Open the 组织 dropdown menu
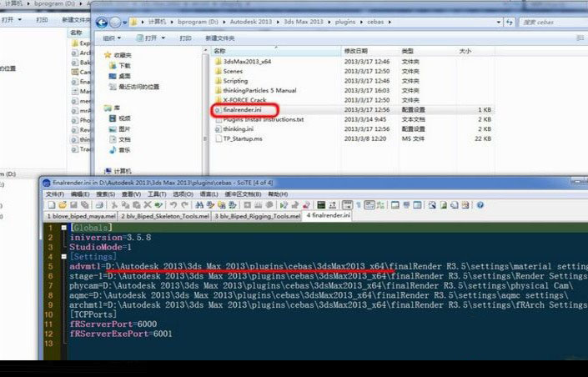588x377 pixels. pos(112,38)
